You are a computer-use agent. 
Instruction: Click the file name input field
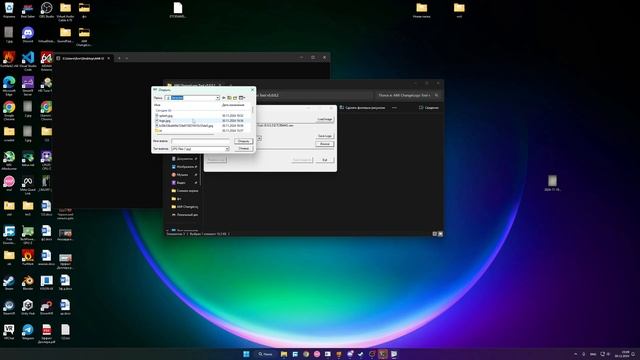[x=201, y=141]
